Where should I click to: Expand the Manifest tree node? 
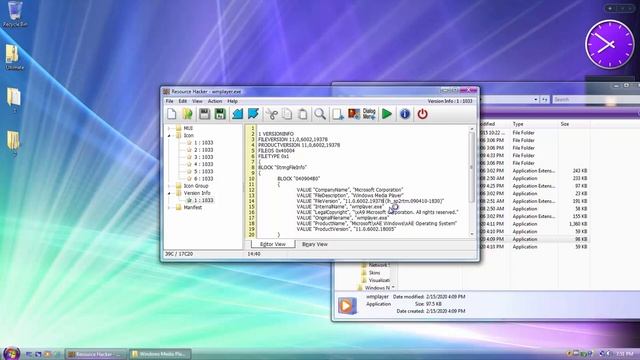[169, 207]
